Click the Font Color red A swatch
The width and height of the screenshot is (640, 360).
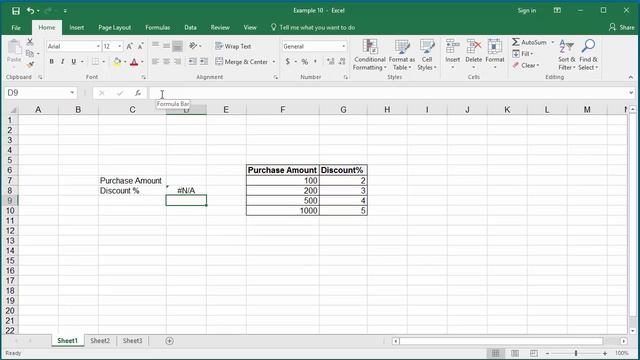134,62
